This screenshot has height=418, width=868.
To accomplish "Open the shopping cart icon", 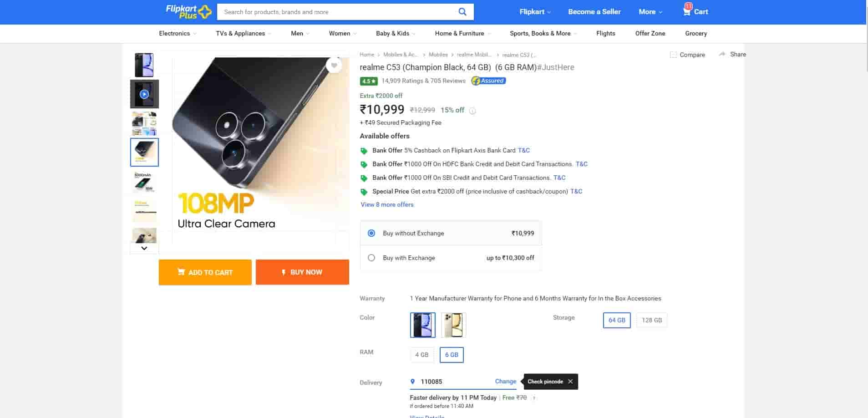I will pos(687,11).
